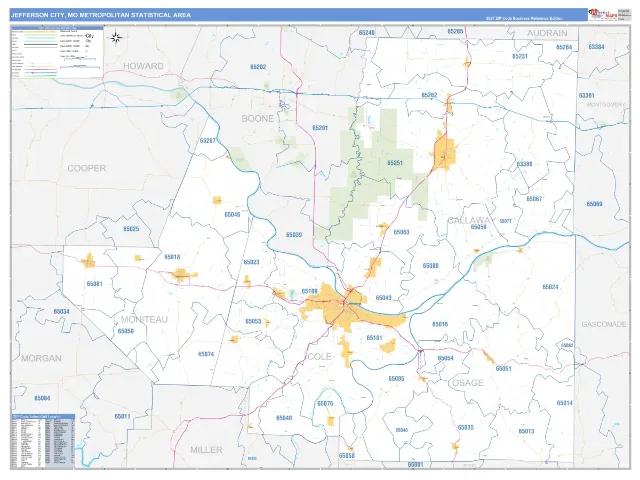
Task: Click ZIP code label 65058
Action: pyautogui.click(x=347, y=456)
